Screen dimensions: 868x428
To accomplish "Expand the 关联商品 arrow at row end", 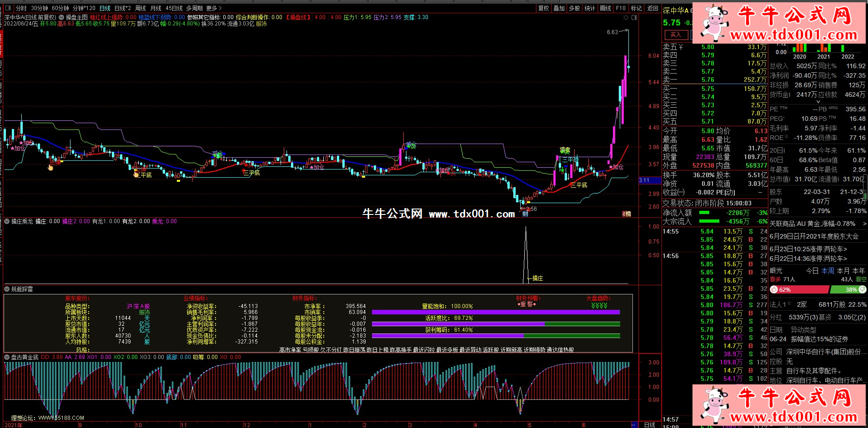I will click(x=864, y=224).
